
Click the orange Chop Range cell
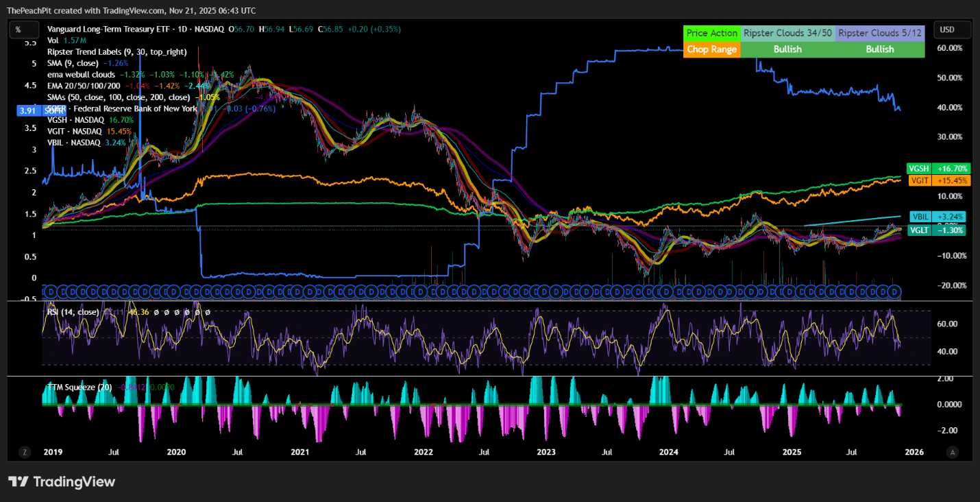coord(712,49)
